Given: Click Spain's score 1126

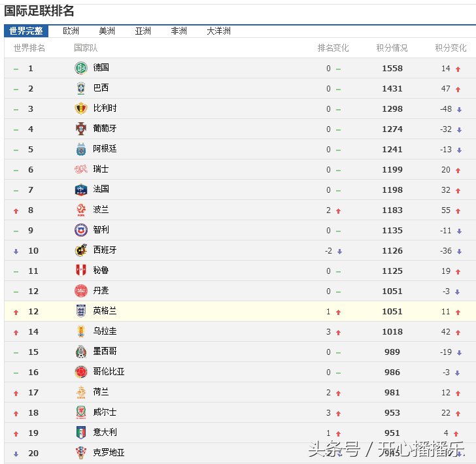Looking at the screenshot, I should pos(392,251).
